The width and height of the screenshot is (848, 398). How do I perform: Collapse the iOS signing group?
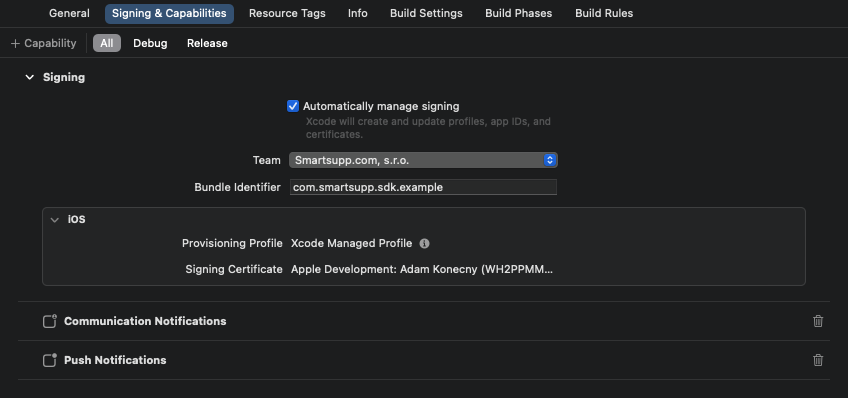[55, 220]
